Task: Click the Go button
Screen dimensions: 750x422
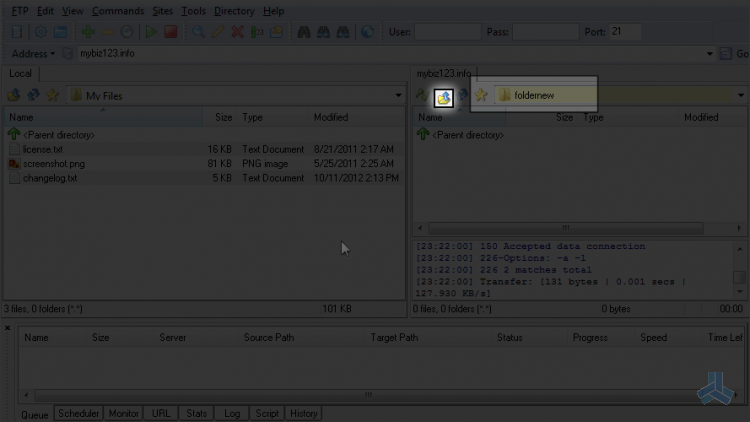Action: point(742,54)
